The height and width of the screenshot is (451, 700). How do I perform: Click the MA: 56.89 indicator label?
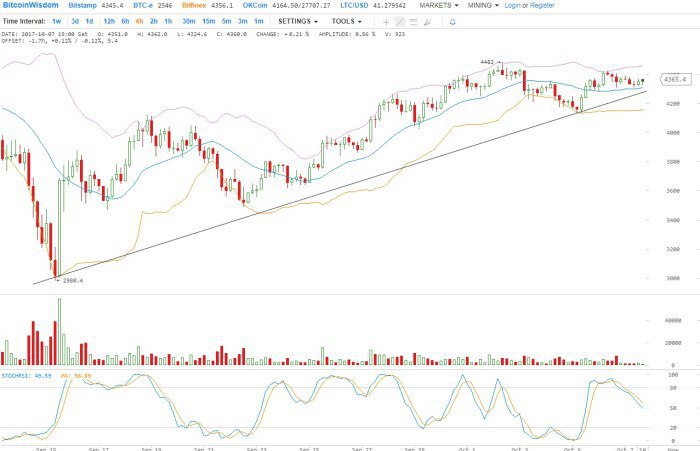coord(76,376)
